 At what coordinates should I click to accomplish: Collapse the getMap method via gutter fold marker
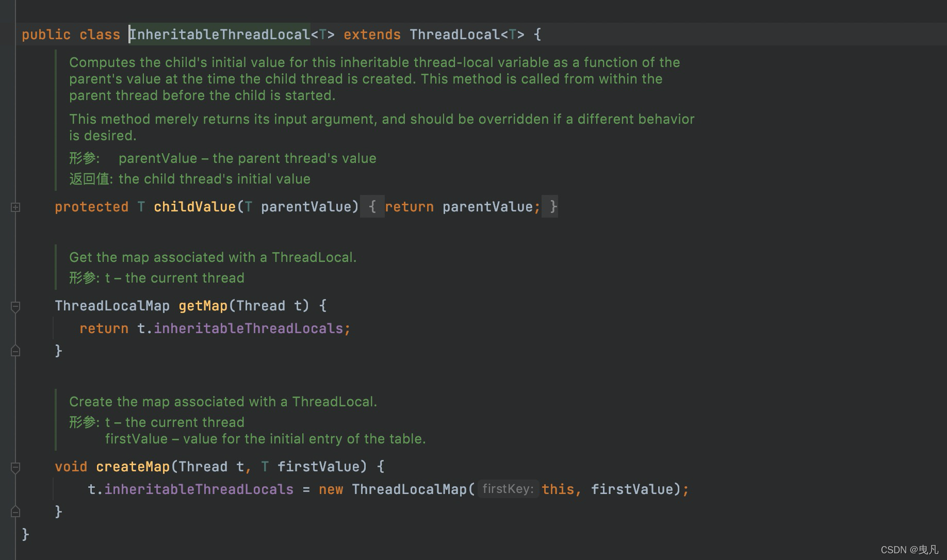point(15,307)
